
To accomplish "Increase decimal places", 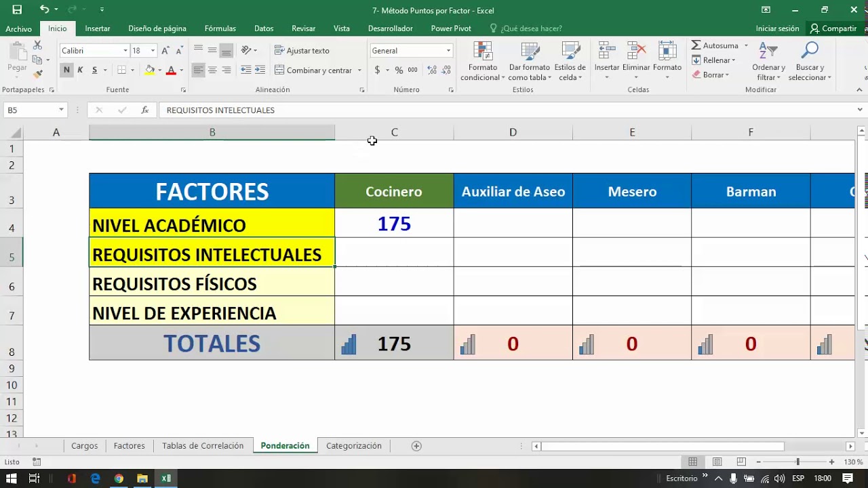I will 432,70.
